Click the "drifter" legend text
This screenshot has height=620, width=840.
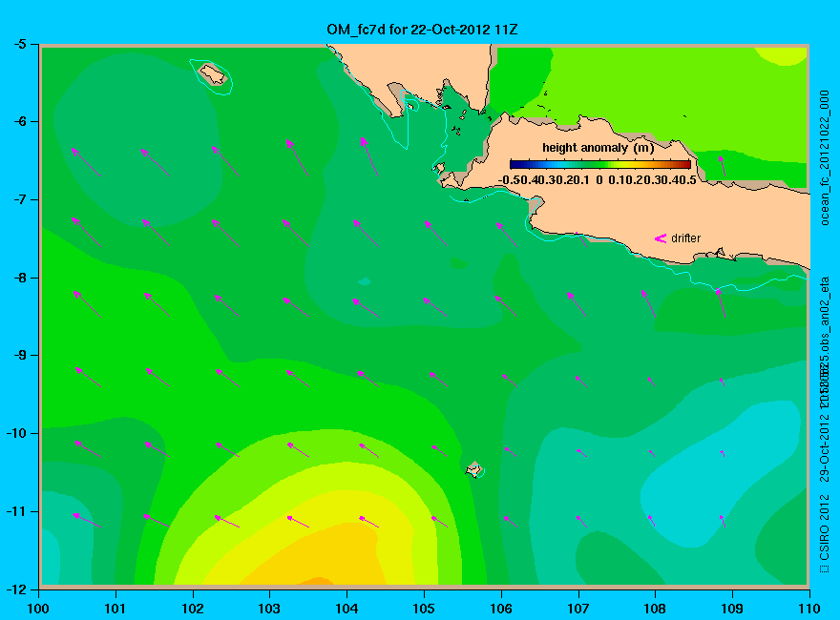click(685, 238)
